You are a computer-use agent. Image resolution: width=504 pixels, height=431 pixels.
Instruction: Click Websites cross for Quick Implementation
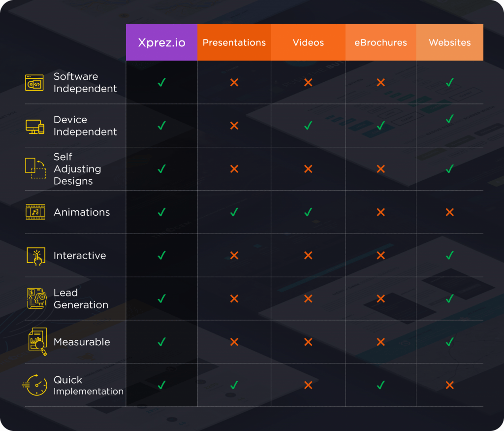pos(450,385)
